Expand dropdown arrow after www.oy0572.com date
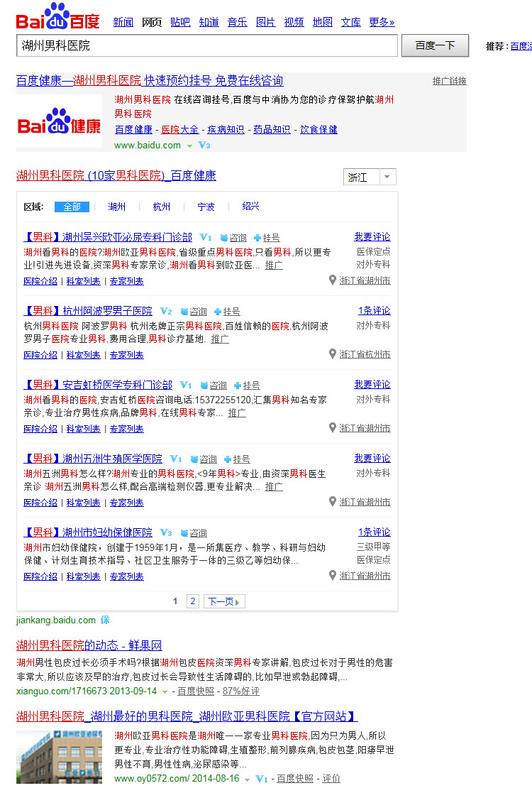This screenshot has width=532, height=793. (247, 780)
